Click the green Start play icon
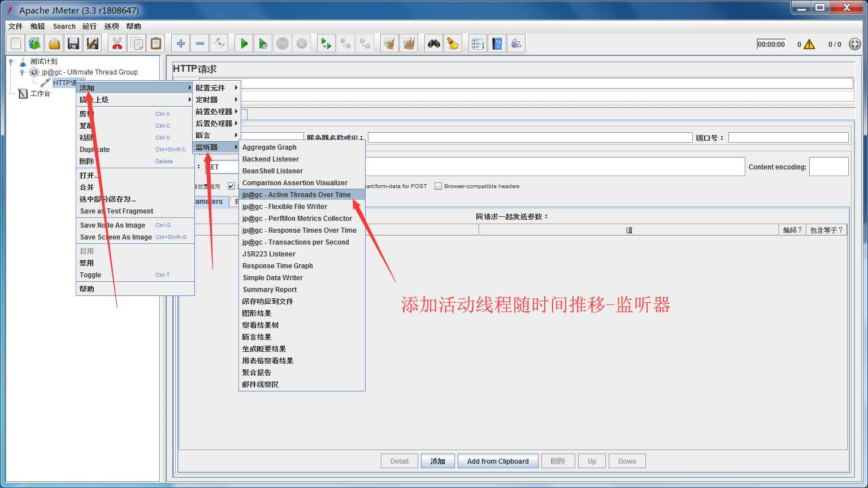This screenshot has height=488, width=868. (x=244, y=43)
